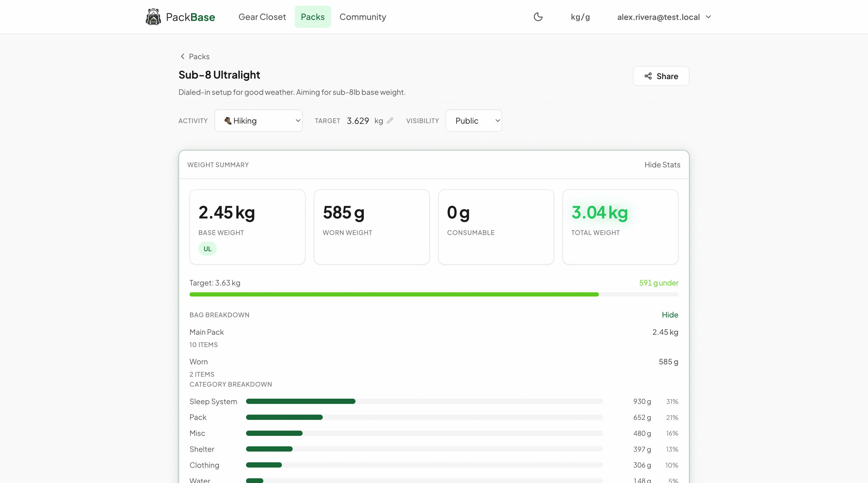Image resolution: width=868 pixels, height=483 pixels.
Task: Click the Worn bag row label
Action: coord(198,361)
